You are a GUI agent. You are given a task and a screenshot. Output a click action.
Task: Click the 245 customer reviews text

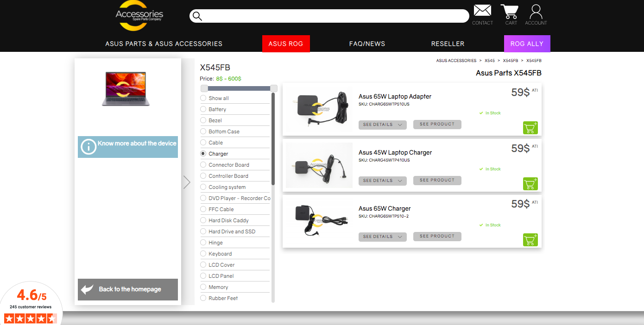click(31, 307)
